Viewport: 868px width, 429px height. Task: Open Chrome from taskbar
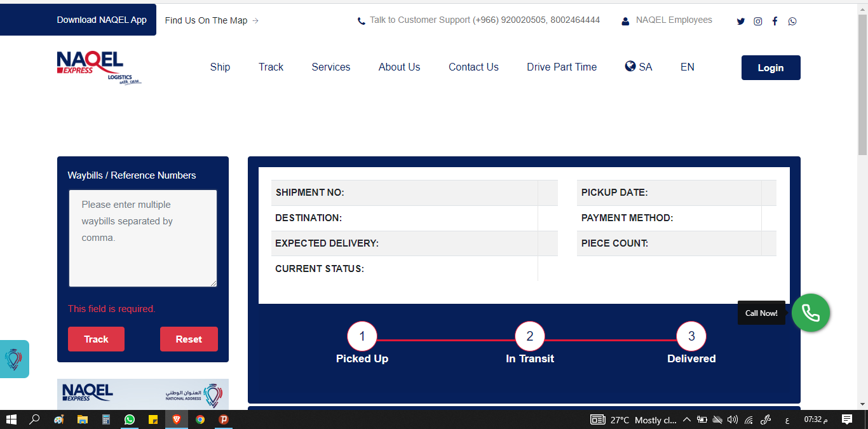pyautogui.click(x=200, y=419)
